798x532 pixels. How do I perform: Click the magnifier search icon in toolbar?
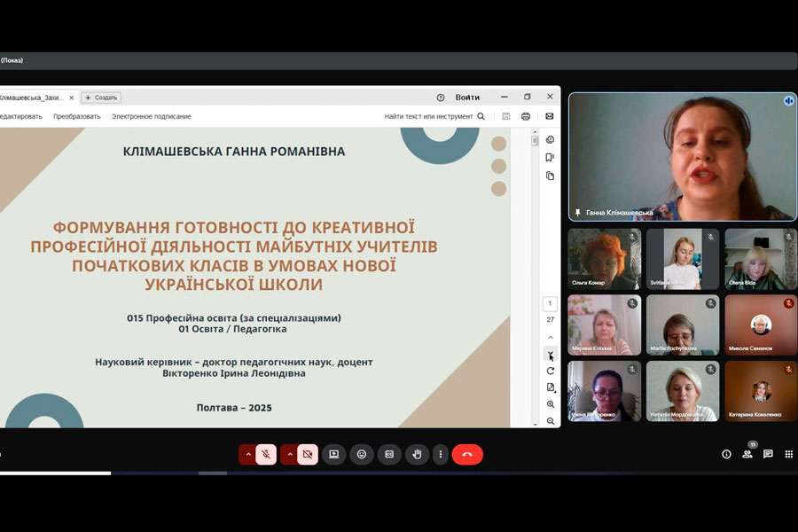481,116
